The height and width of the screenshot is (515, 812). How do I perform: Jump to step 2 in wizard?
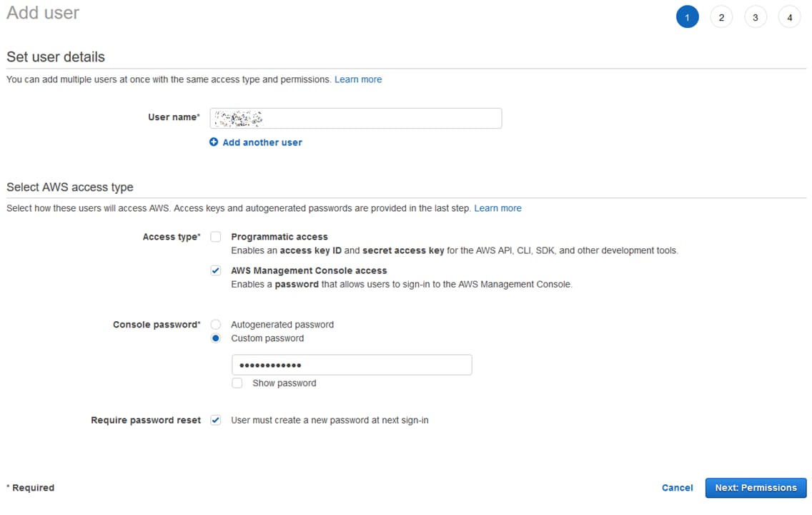click(721, 17)
